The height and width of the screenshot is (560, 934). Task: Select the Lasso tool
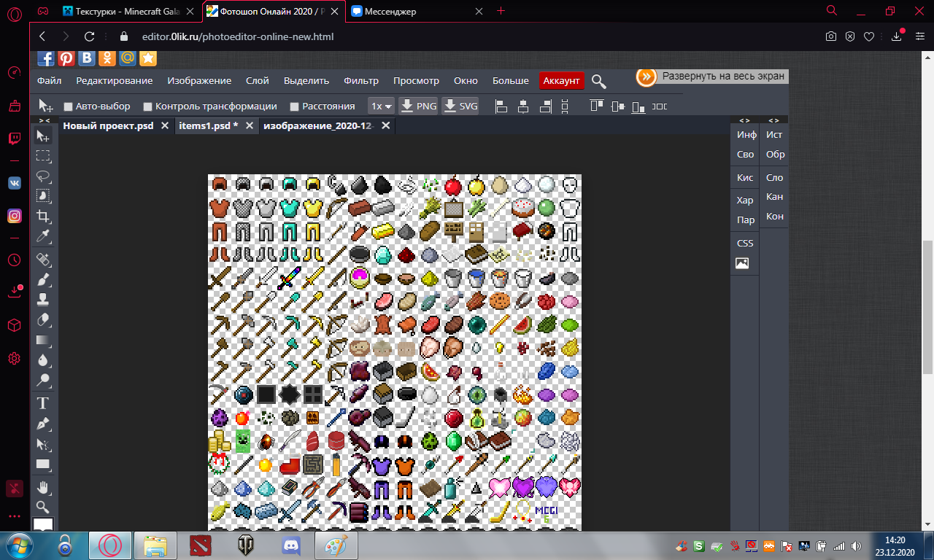(44, 176)
